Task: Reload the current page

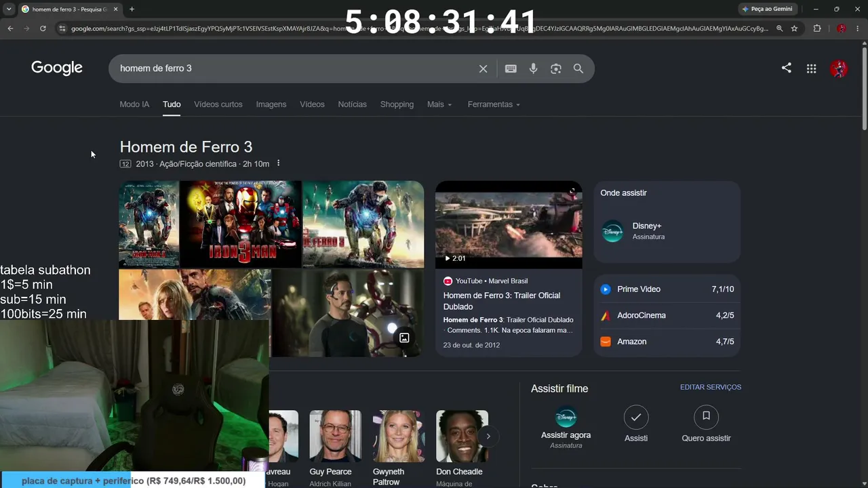Action: tap(43, 28)
